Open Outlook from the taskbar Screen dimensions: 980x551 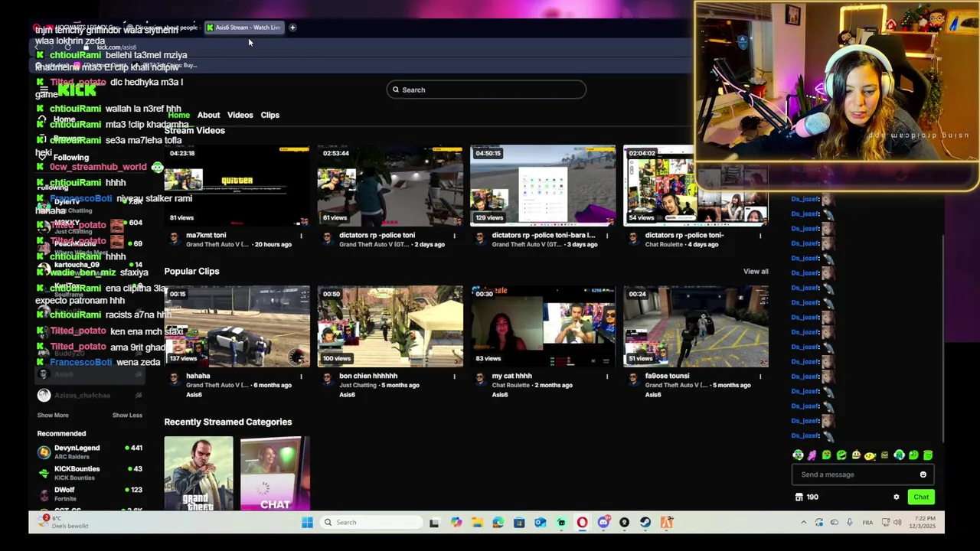tap(540, 523)
